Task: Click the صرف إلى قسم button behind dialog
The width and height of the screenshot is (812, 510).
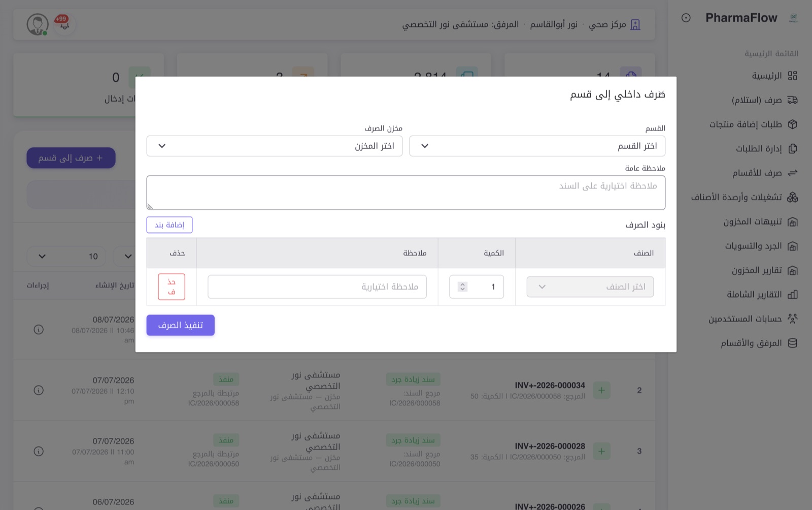Action: click(71, 158)
